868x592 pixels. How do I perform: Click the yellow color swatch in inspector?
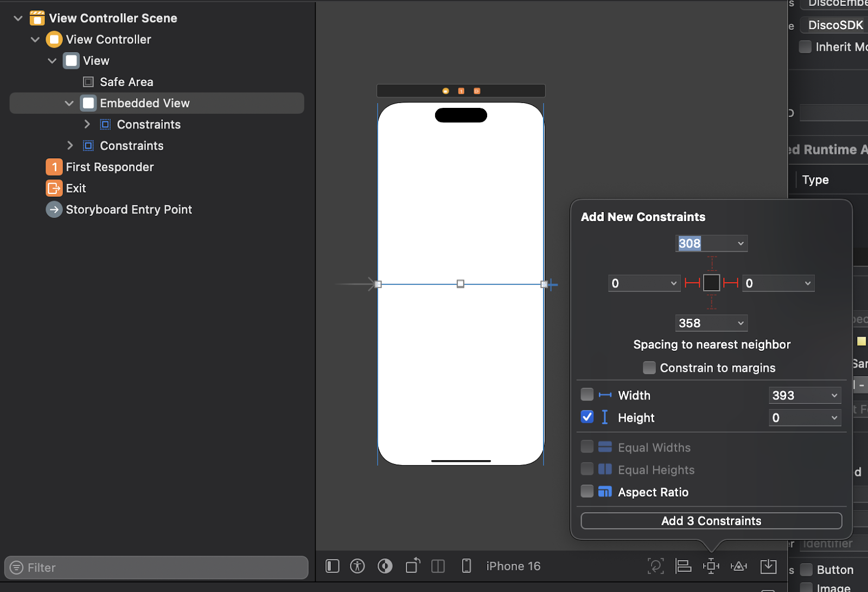(861, 341)
